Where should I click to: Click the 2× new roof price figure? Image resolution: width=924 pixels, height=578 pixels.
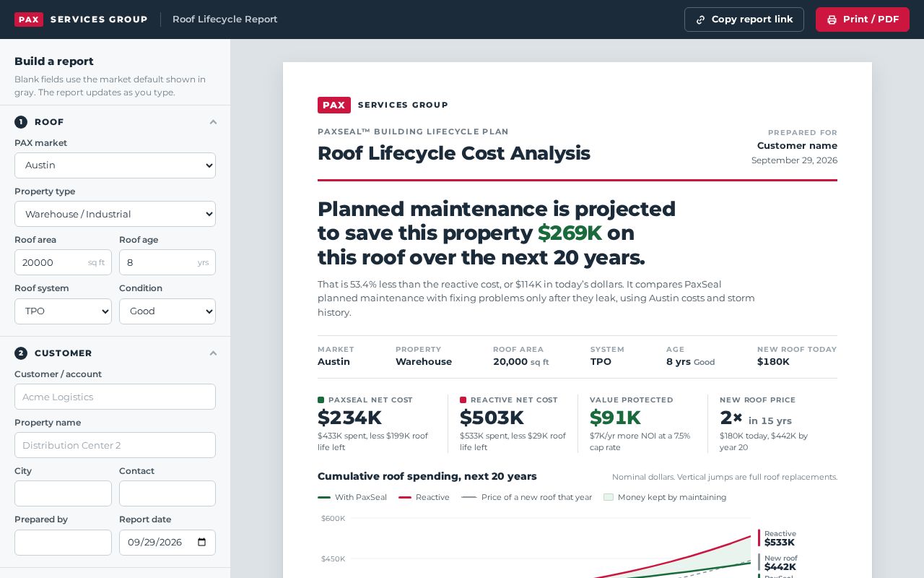click(x=731, y=418)
